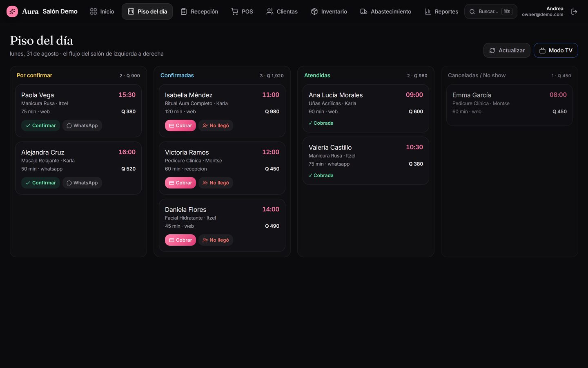Mark Victoria Ramos as No llegó
The height and width of the screenshot is (368, 588).
[216, 183]
